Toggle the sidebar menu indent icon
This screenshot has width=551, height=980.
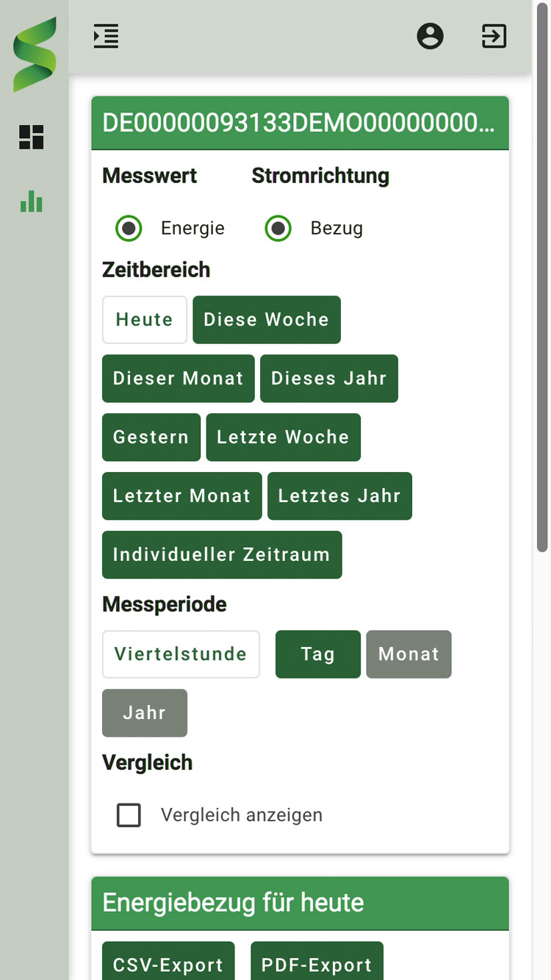(x=106, y=36)
